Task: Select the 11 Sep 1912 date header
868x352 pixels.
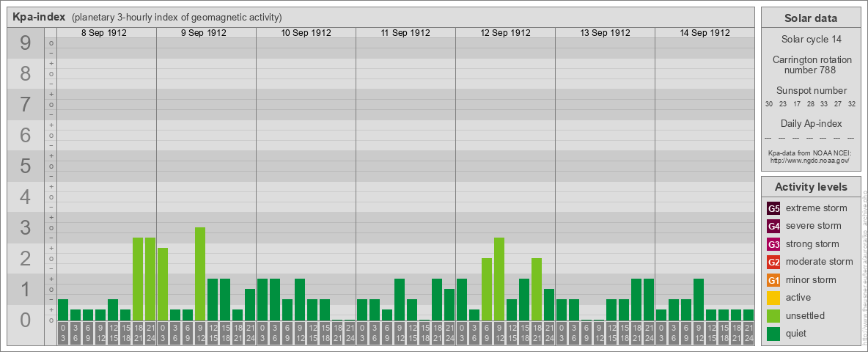Action: coord(405,33)
